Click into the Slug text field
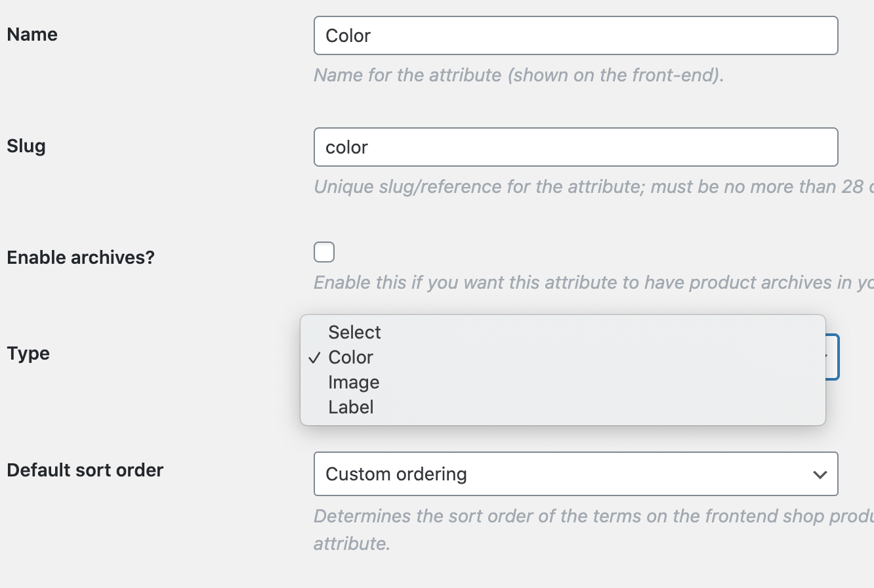Screen dimensions: 874x588 [575, 147]
